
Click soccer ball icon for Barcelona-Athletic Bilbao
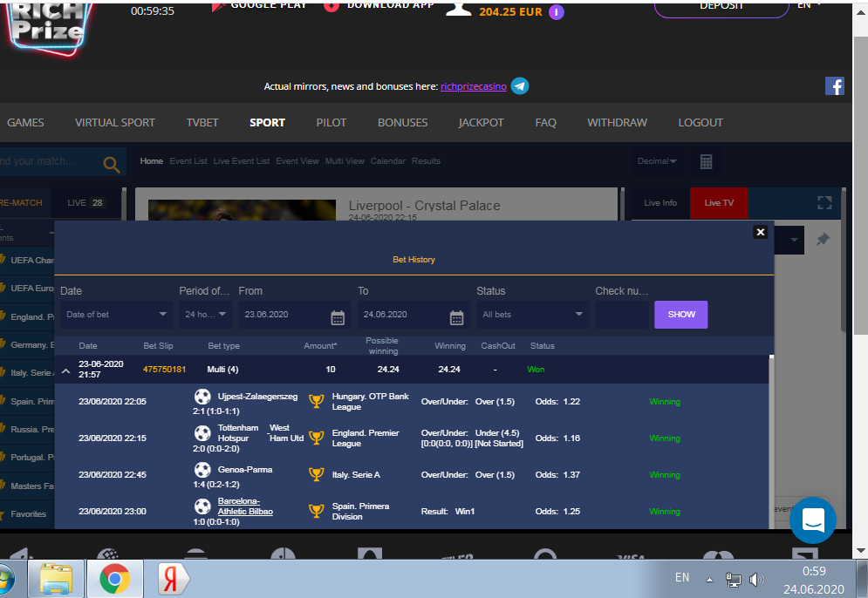[x=202, y=506]
